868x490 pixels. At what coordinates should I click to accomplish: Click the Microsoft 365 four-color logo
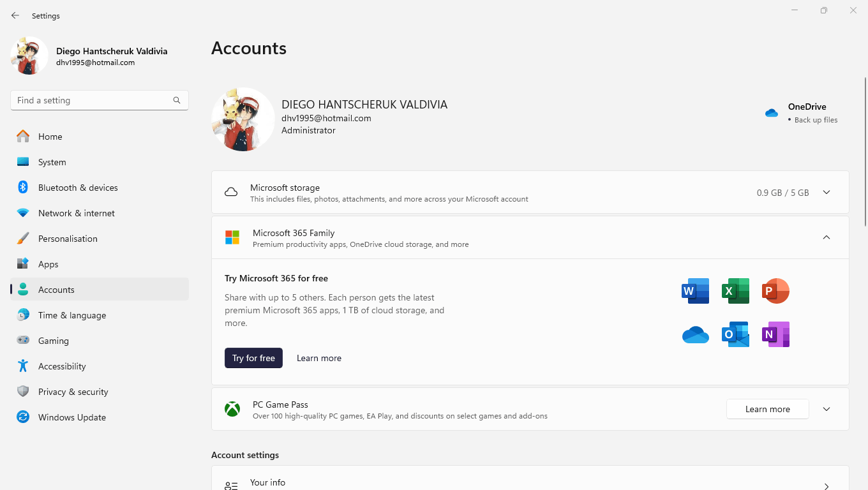tap(232, 237)
